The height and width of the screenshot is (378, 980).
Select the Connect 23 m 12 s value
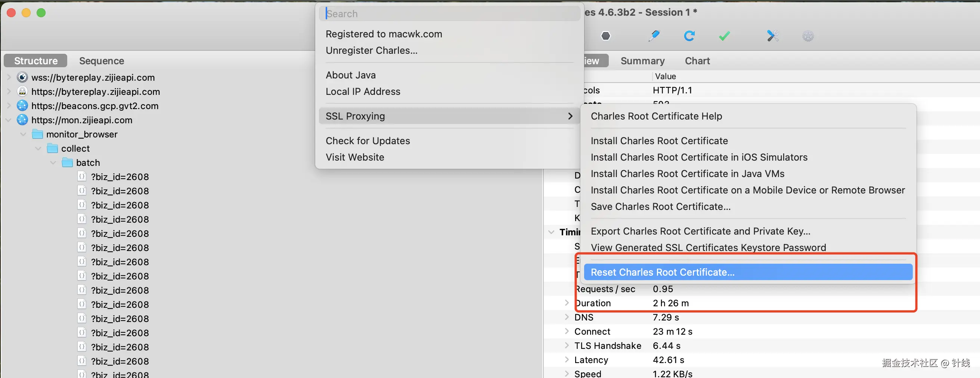point(673,331)
